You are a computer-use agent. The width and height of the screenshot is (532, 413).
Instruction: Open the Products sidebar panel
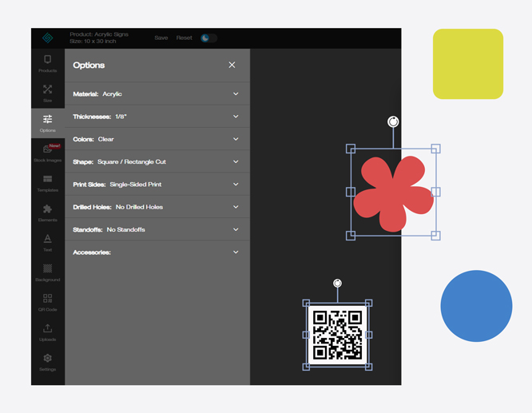pos(47,64)
